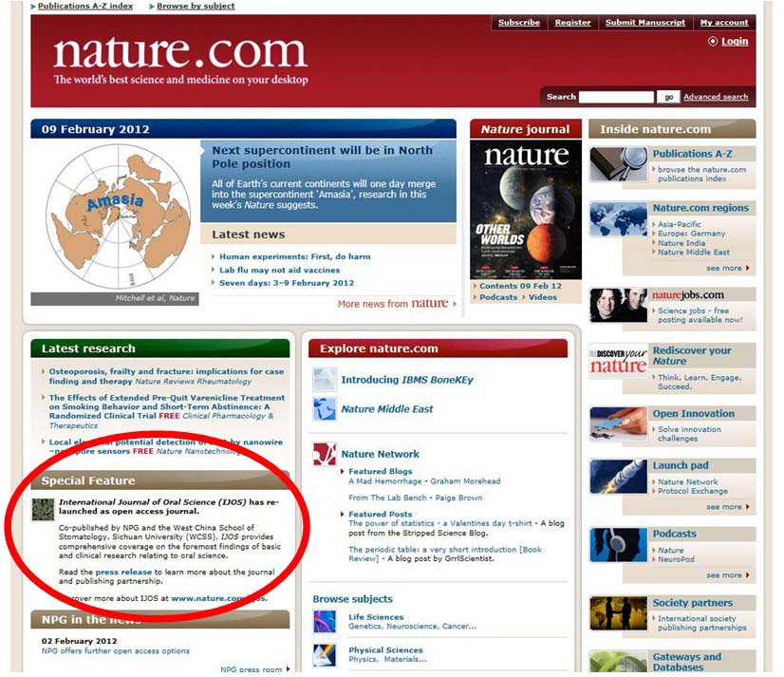Open the Nature Other Worlds cover
The image size is (784, 677).
[x=526, y=210]
